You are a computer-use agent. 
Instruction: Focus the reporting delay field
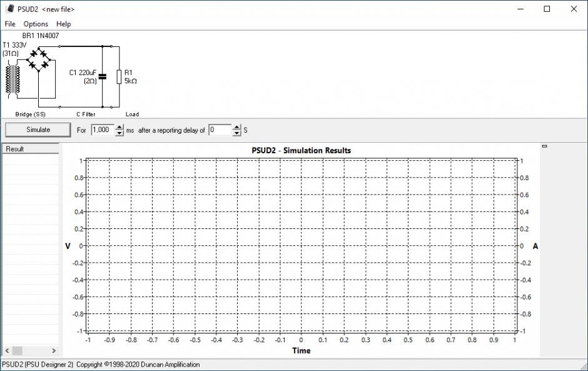(x=220, y=130)
